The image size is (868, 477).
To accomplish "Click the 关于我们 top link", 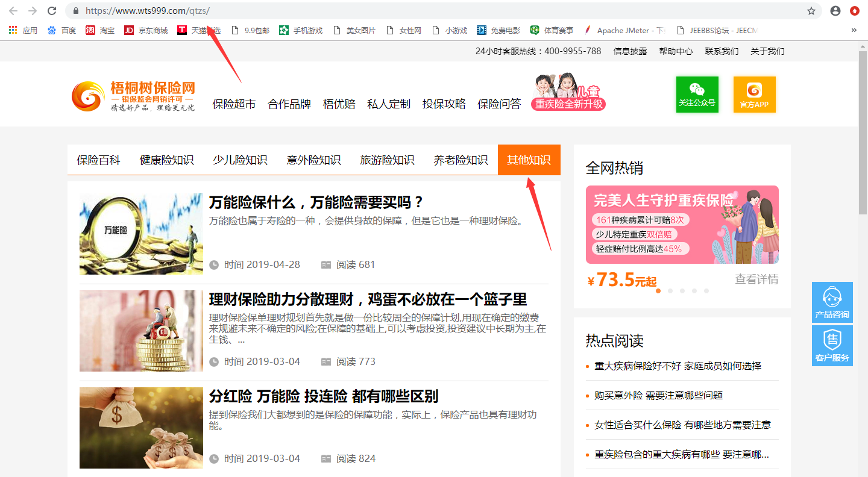I will coord(767,51).
